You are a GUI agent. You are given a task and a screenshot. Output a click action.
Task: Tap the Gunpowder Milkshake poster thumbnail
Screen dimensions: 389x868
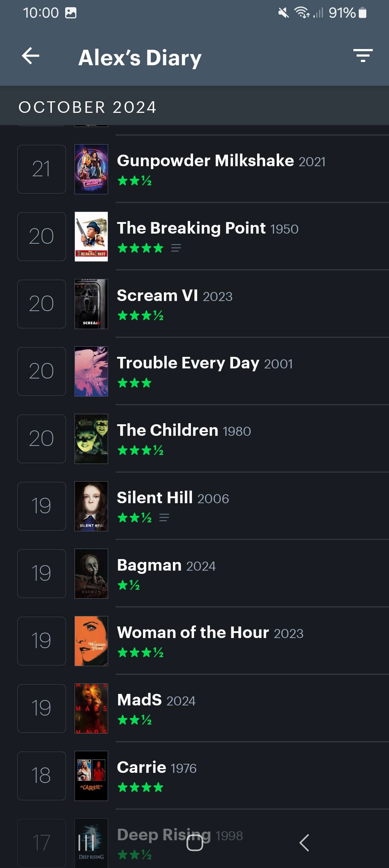pyautogui.click(x=91, y=169)
